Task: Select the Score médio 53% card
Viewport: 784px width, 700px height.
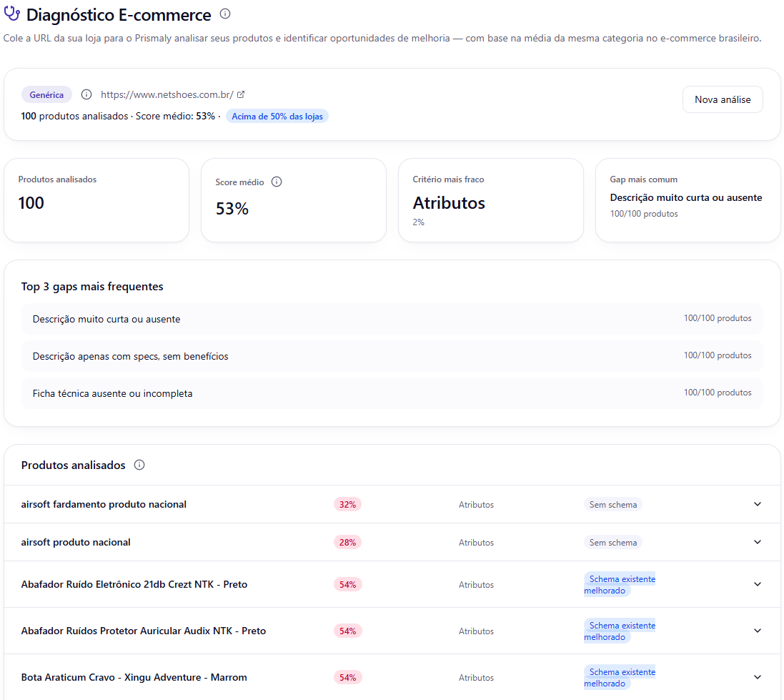Action: (x=294, y=200)
